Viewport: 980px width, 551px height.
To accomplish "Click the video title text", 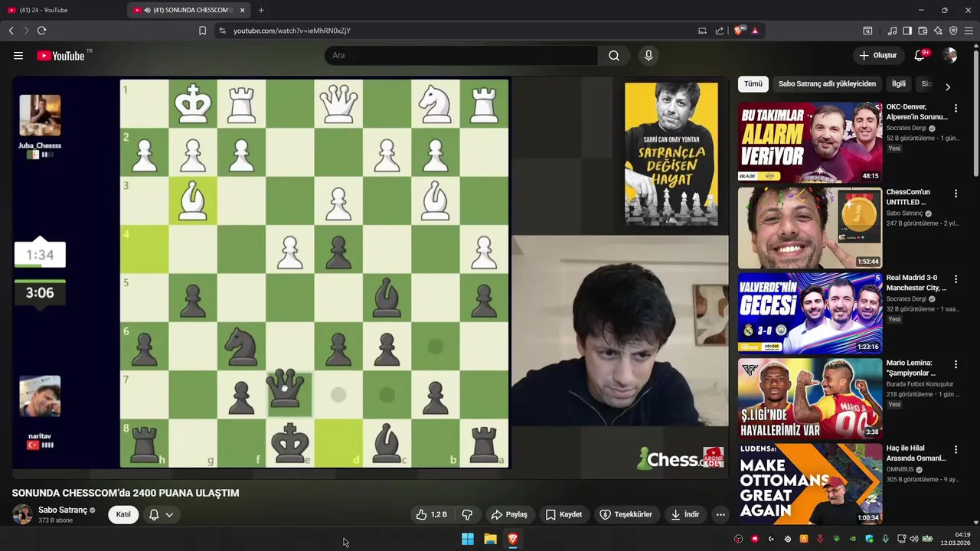I will coord(126,493).
